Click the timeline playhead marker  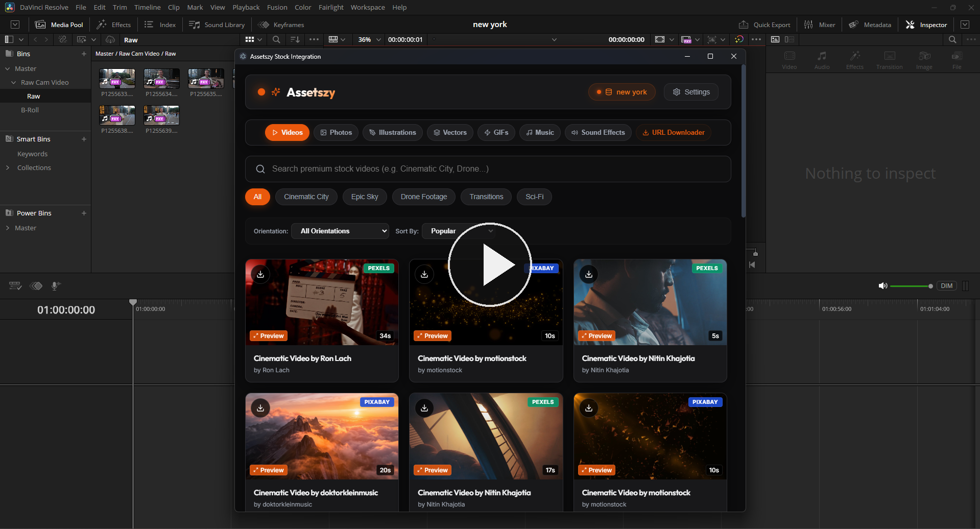(x=133, y=302)
